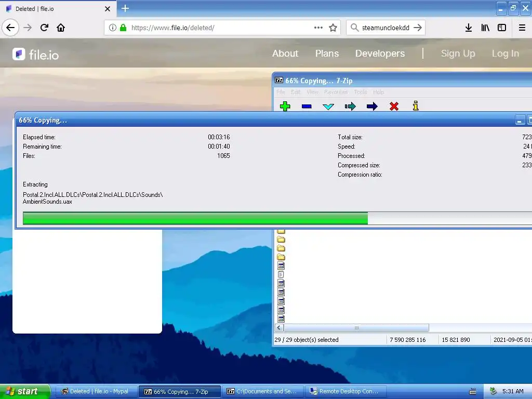Image resolution: width=532 pixels, height=399 pixels.
Task: Click the '29 / 29 object(s) selected' status text
Action: point(307,340)
